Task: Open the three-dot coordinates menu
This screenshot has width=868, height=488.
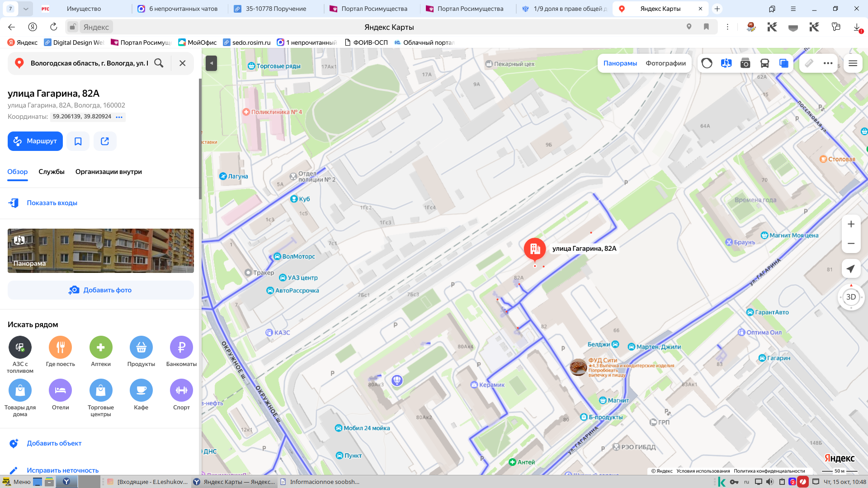Action: tap(119, 117)
